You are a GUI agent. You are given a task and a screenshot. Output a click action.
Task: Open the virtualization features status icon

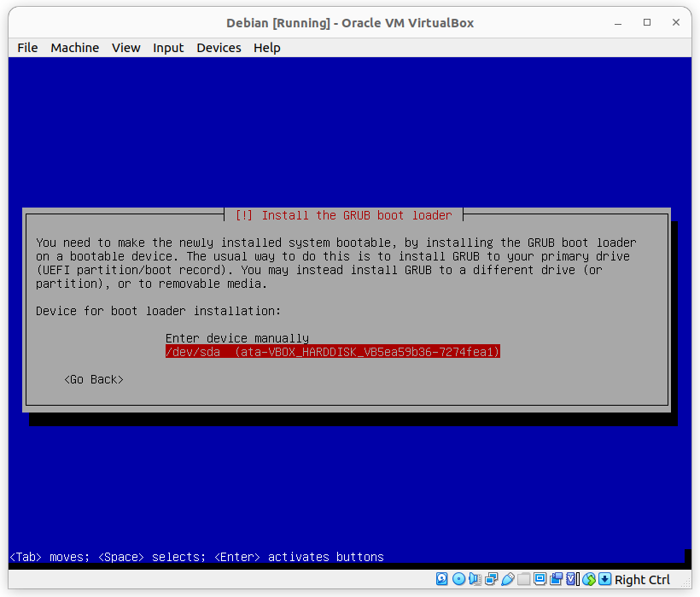(570, 579)
